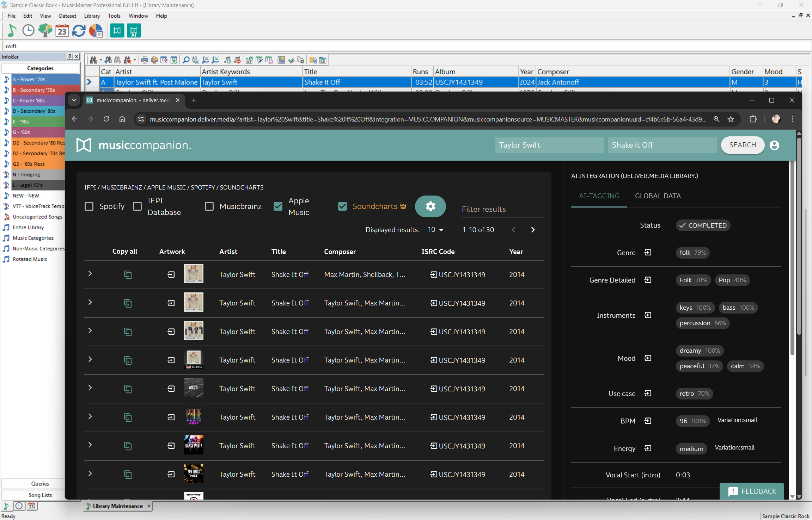812x520 pixels.
Task: Click the add song note-plus icon
Action: (227, 60)
